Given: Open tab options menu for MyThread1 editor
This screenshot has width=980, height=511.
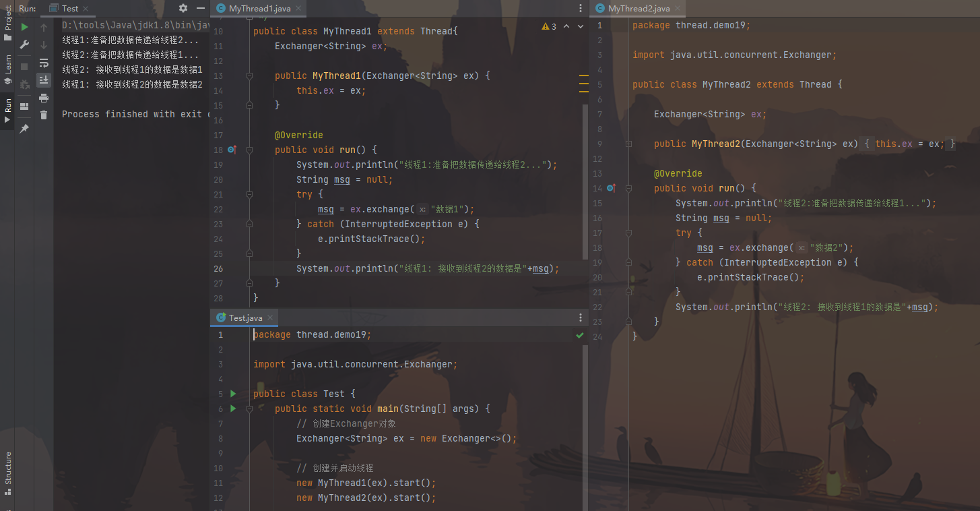Looking at the screenshot, I should (x=581, y=8).
